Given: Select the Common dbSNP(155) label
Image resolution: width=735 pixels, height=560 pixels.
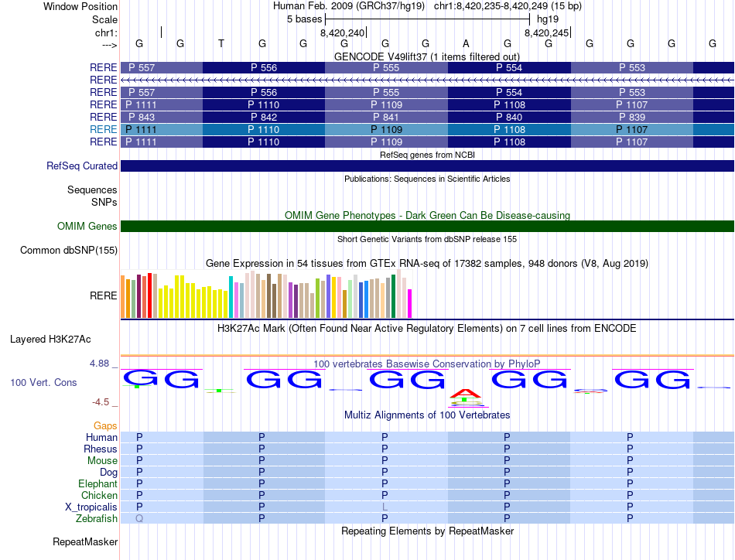Looking at the screenshot, I should tap(69, 251).
